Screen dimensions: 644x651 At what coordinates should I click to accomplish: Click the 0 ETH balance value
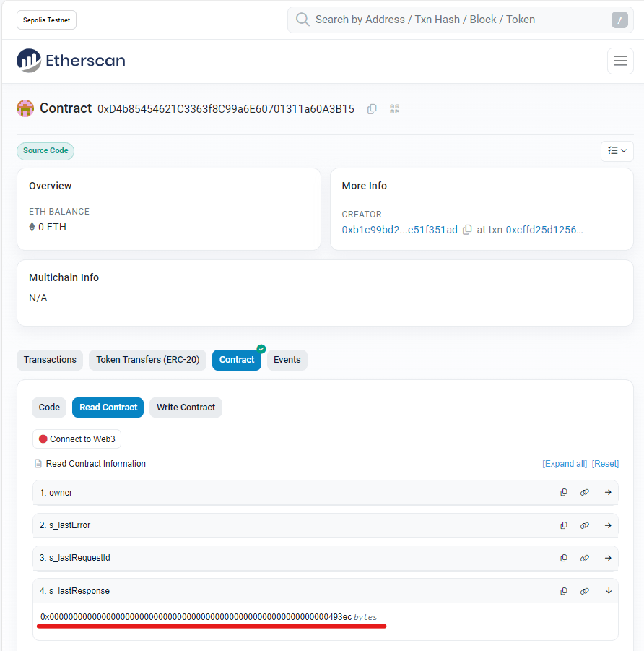52,227
